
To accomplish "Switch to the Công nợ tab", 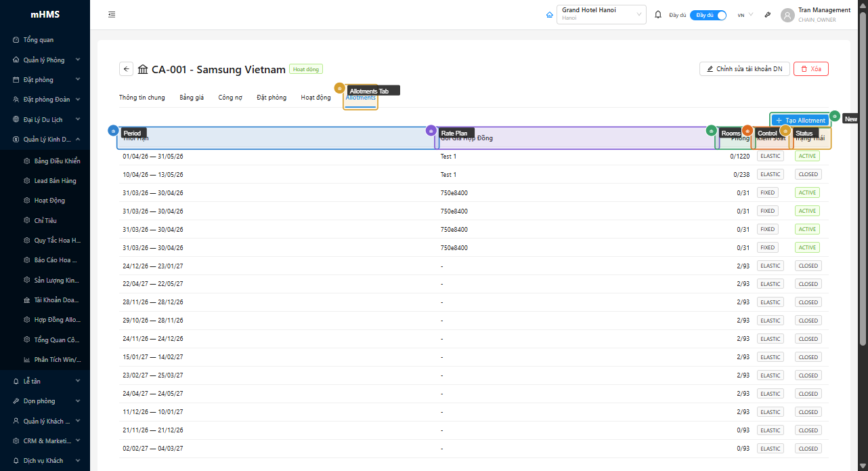I will [230, 98].
